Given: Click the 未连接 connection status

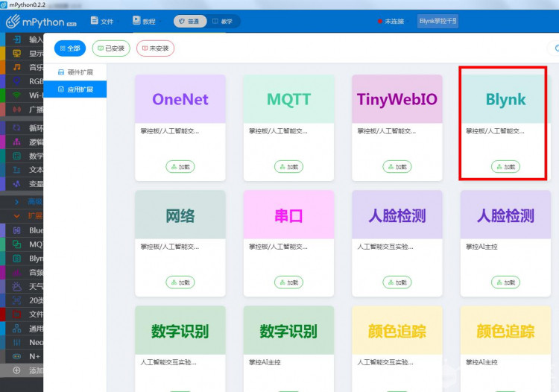Looking at the screenshot, I should click(391, 22).
